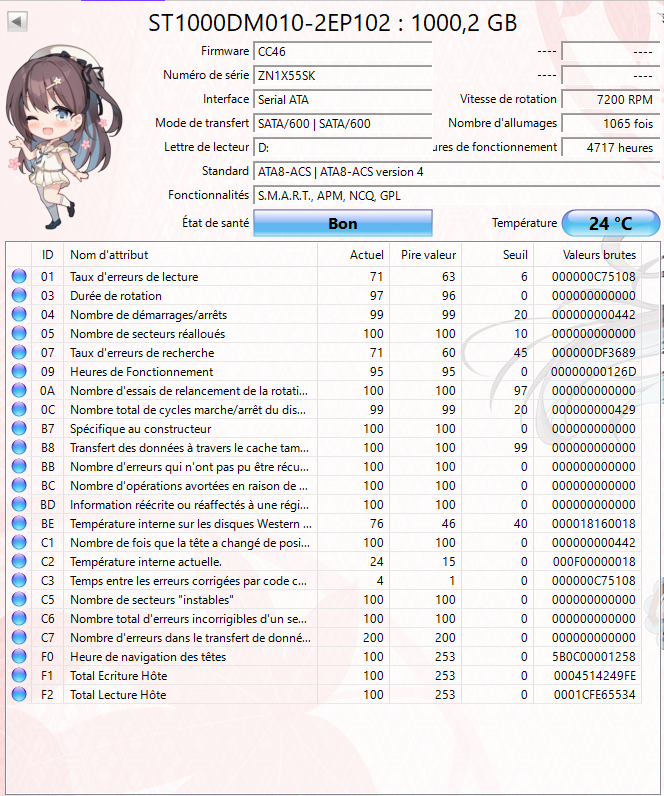The width and height of the screenshot is (664, 796).
Task: Click raw value 000F00000018
Action: (x=593, y=562)
